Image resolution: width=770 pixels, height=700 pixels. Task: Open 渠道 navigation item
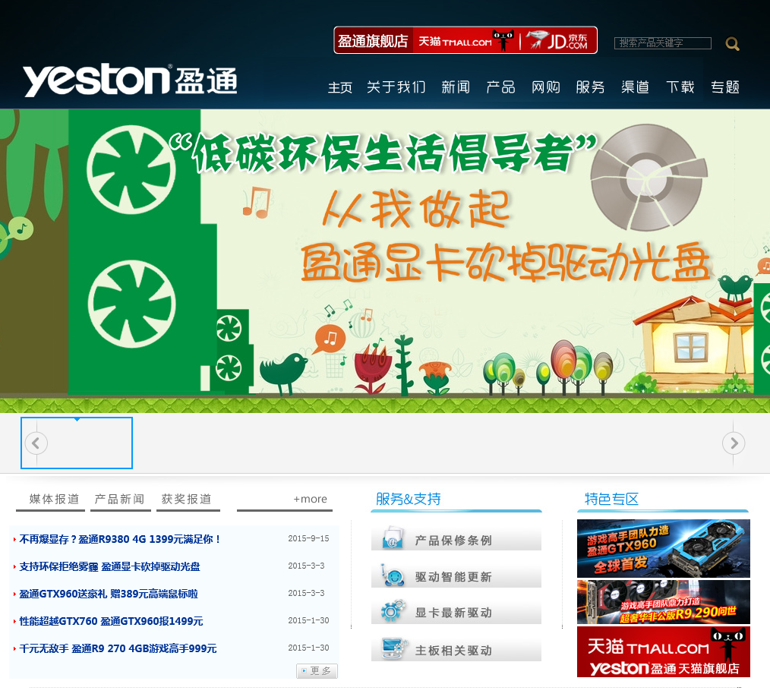point(635,87)
